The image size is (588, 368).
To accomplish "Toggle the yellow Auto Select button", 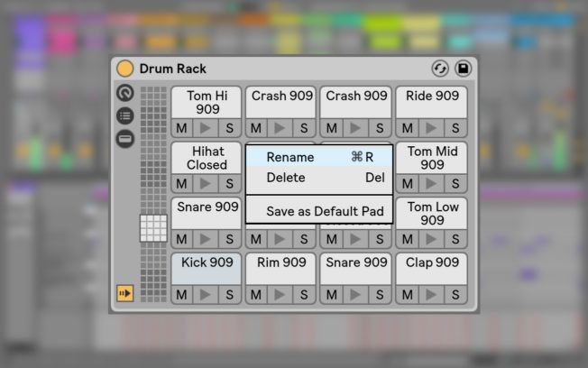I will point(124,293).
